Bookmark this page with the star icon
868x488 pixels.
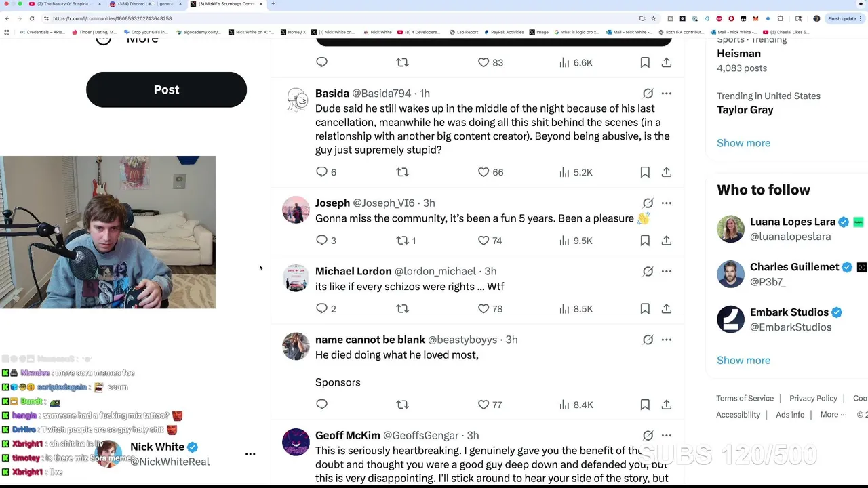click(653, 18)
